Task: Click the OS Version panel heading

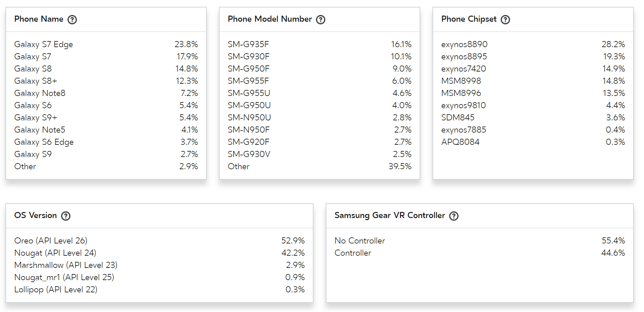Action: tap(35, 215)
